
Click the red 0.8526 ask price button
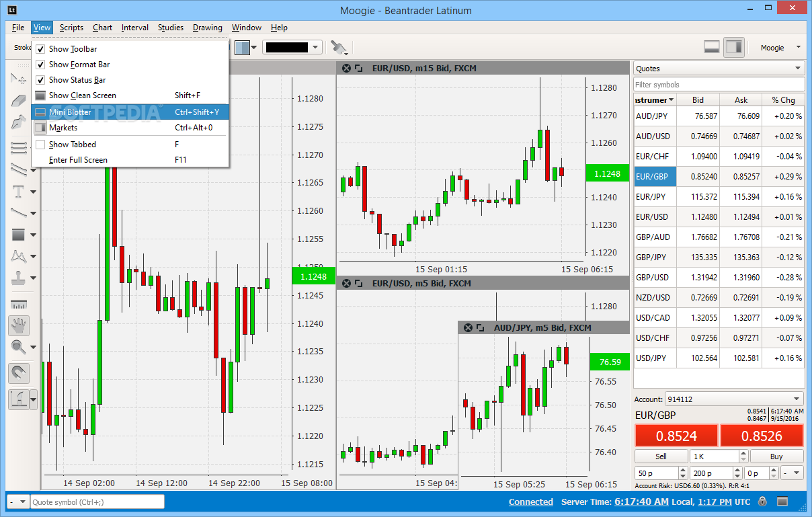pyautogui.click(x=762, y=436)
